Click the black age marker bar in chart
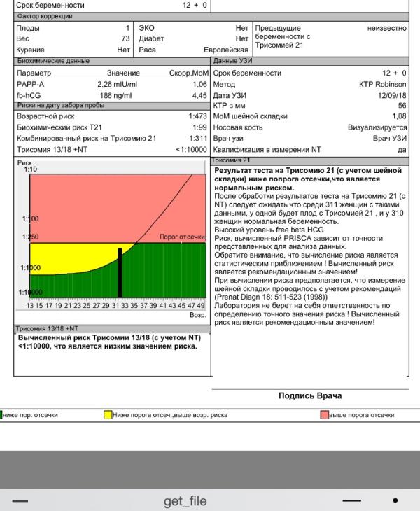Viewport: 420px width, 511px height. tap(120, 273)
